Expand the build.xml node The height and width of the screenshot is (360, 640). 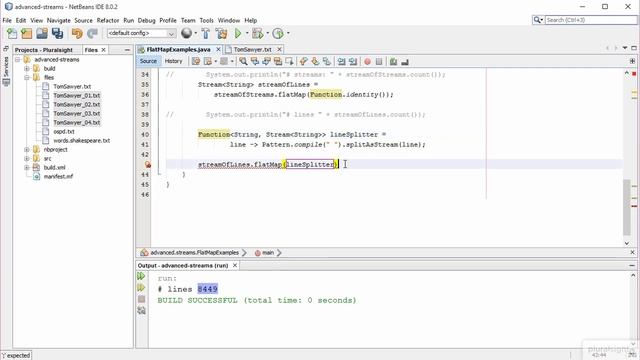(27, 167)
